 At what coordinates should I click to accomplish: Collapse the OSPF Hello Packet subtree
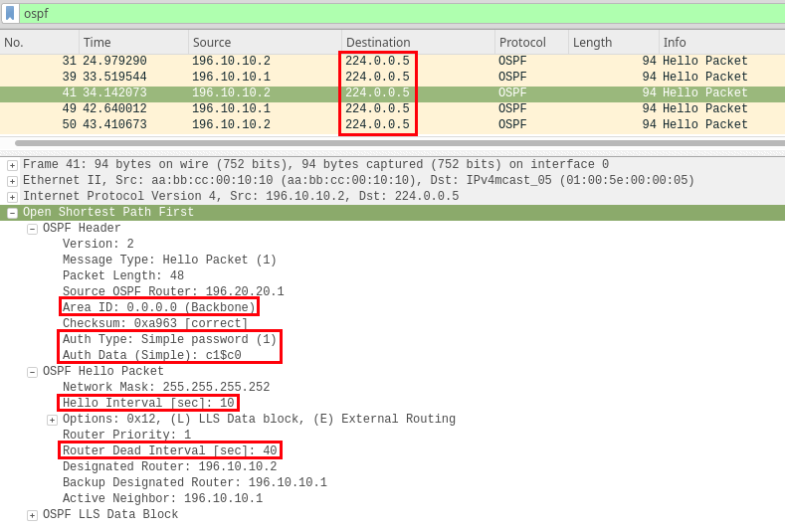point(32,373)
